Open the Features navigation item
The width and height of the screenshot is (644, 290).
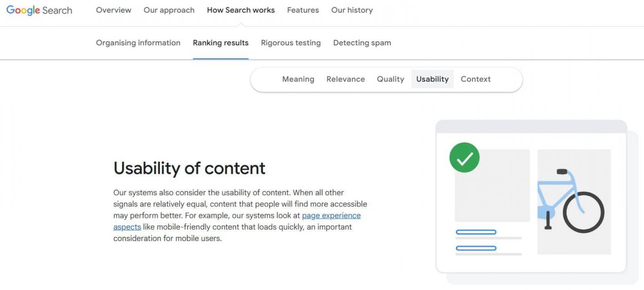click(x=303, y=10)
